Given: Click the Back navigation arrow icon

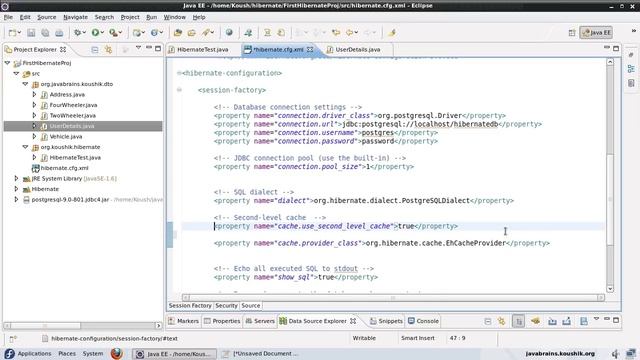Looking at the screenshot, I should (349, 33).
